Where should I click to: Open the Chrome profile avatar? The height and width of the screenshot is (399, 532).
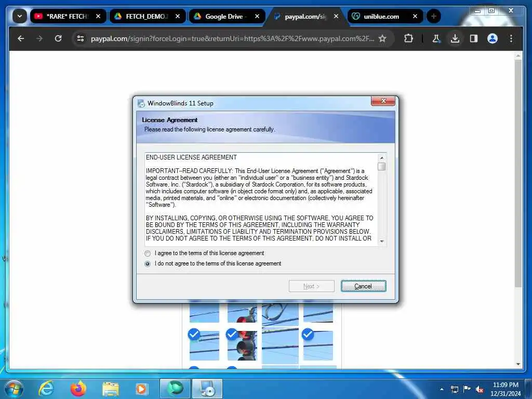tap(493, 38)
